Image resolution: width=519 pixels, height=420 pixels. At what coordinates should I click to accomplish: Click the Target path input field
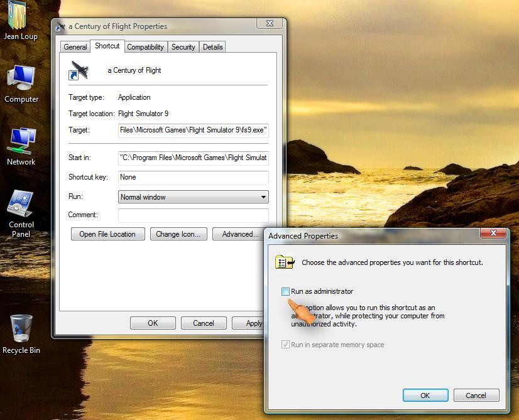194,131
